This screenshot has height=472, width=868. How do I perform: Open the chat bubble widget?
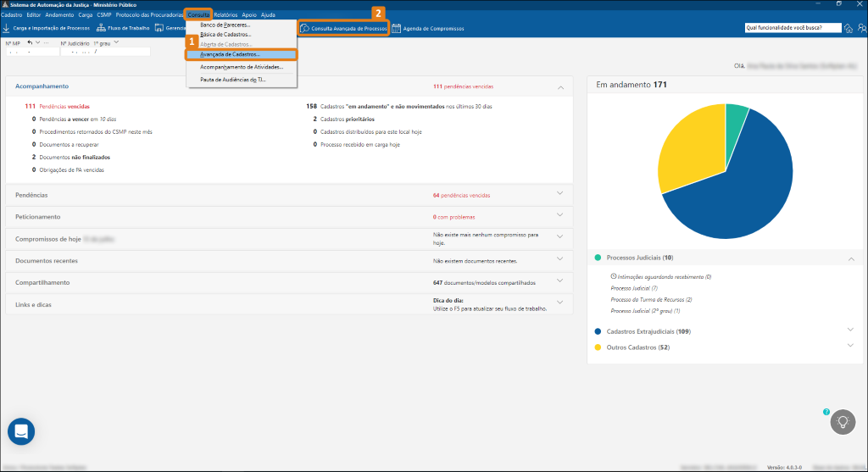tap(21, 431)
